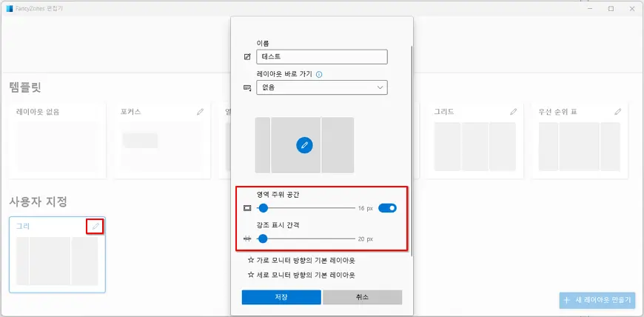Set 세로 모니터 방향의 기본 레이아웃 star
The height and width of the screenshot is (317, 644).
[x=251, y=275]
